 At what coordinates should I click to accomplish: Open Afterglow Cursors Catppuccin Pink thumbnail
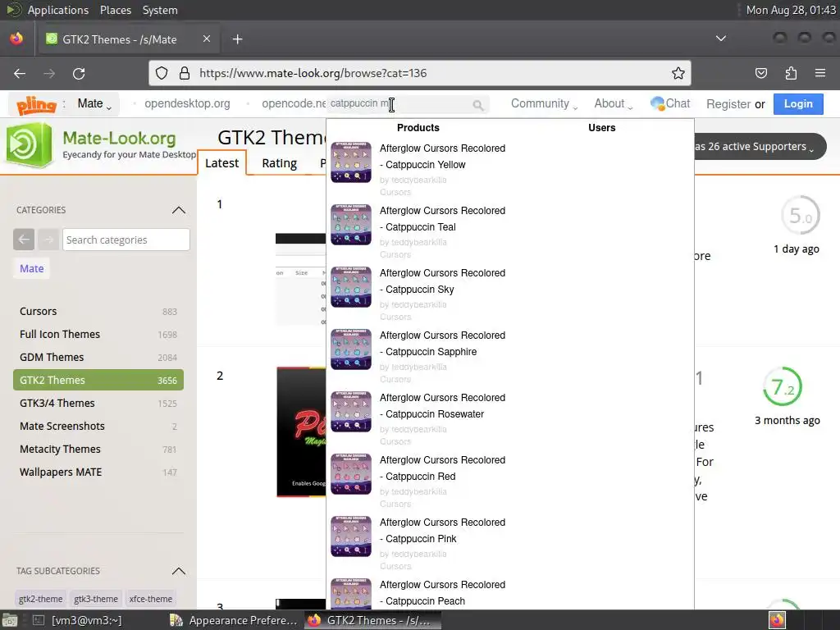coord(351,536)
